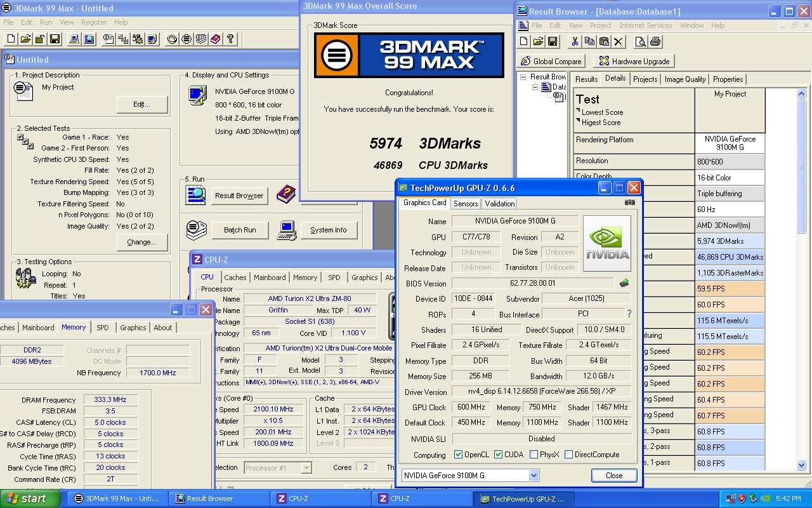
Task: Collapse Result Browser root tree node
Action: tap(523, 77)
